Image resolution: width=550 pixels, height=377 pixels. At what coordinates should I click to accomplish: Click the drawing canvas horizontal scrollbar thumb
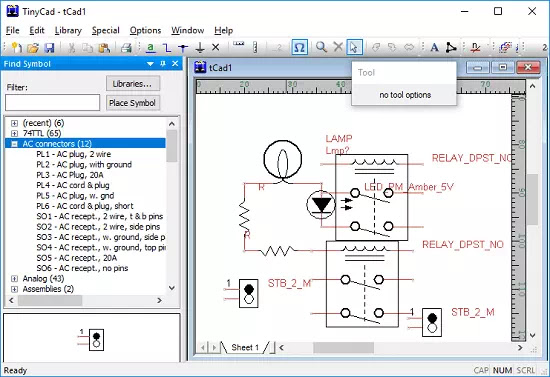pyautogui.click(x=343, y=348)
